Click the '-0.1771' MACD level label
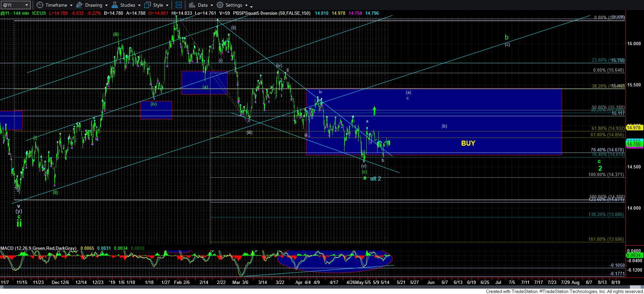This screenshot has width=644, height=294. coord(617,274)
